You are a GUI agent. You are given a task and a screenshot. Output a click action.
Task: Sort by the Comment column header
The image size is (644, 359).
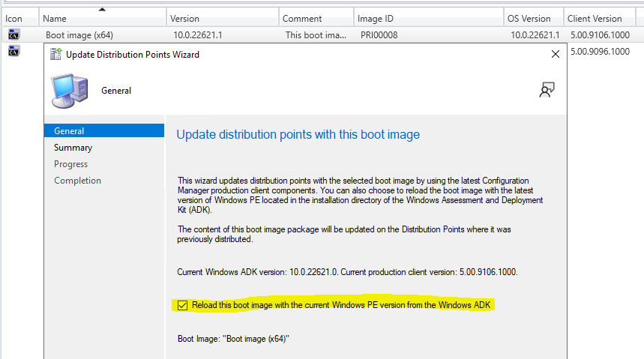point(316,19)
